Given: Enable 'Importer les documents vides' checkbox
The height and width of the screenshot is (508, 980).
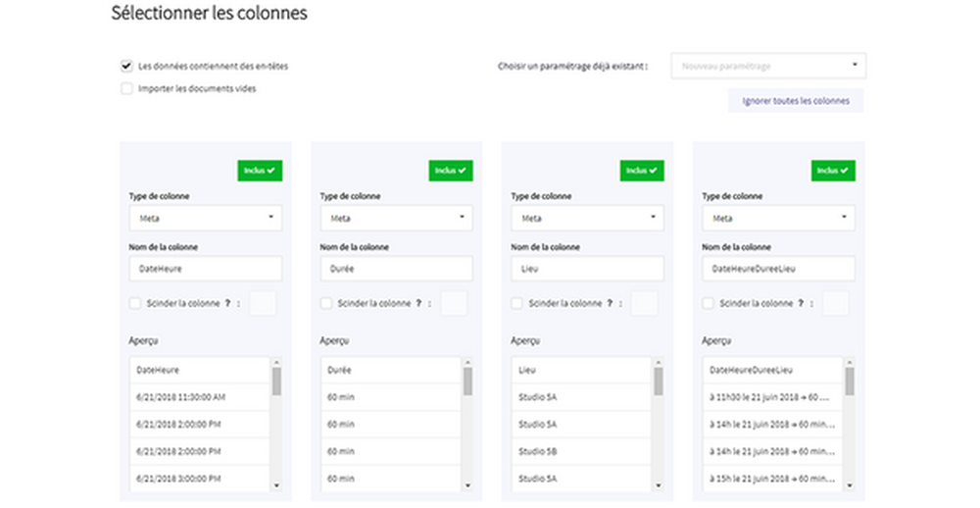Looking at the screenshot, I should click(x=126, y=88).
